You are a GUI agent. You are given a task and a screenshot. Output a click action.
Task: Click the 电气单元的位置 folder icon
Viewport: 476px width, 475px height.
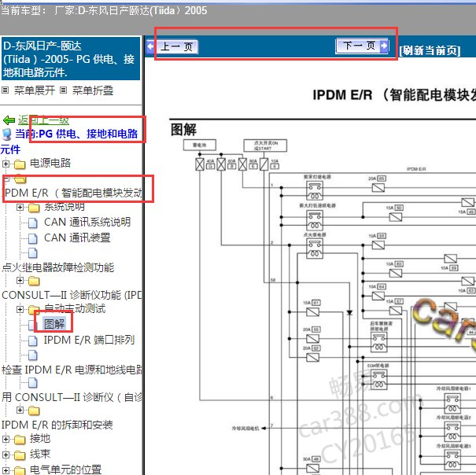point(20,471)
